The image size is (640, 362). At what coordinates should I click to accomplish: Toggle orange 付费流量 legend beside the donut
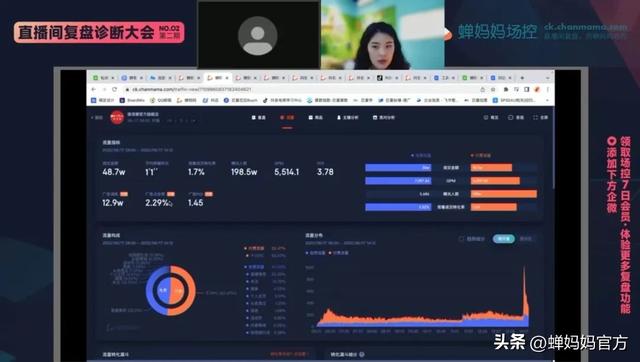256,248
